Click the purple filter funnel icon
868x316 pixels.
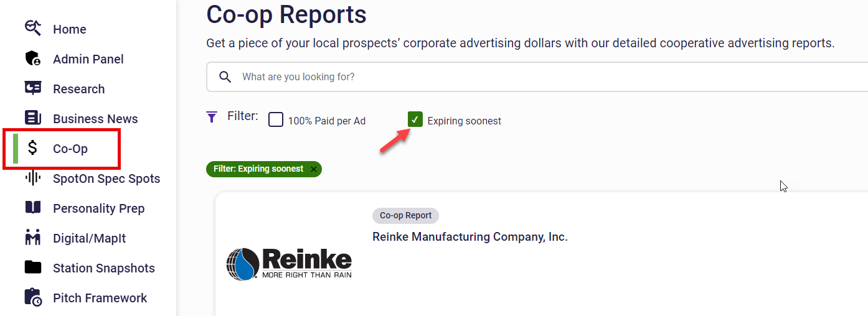(212, 116)
